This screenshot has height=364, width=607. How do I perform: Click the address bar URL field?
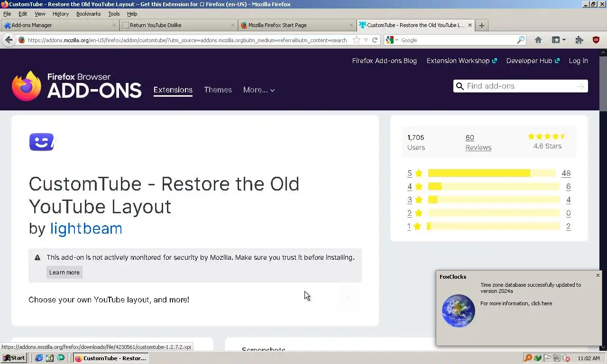click(187, 40)
